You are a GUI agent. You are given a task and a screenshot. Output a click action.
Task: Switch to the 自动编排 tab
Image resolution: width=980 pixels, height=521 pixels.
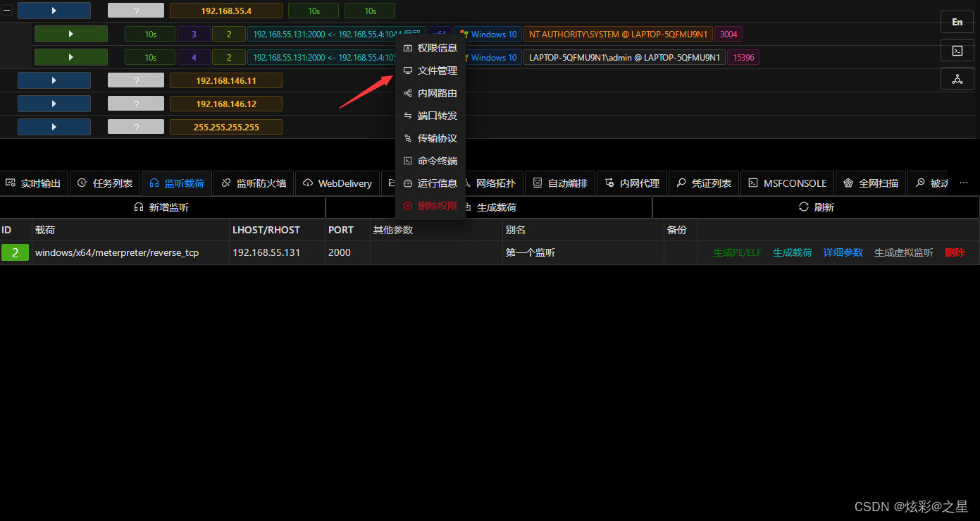point(560,183)
